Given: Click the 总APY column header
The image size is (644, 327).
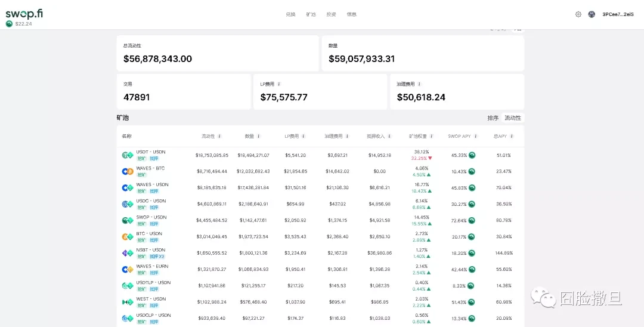Looking at the screenshot, I should 500,136.
